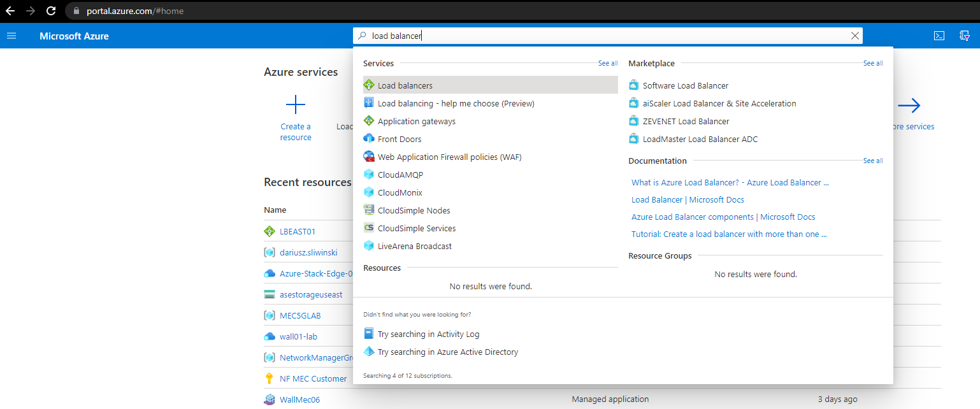Viewport: 980px width, 409px height.
Task: Open the LBEAST01 recent resource
Action: (x=298, y=231)
